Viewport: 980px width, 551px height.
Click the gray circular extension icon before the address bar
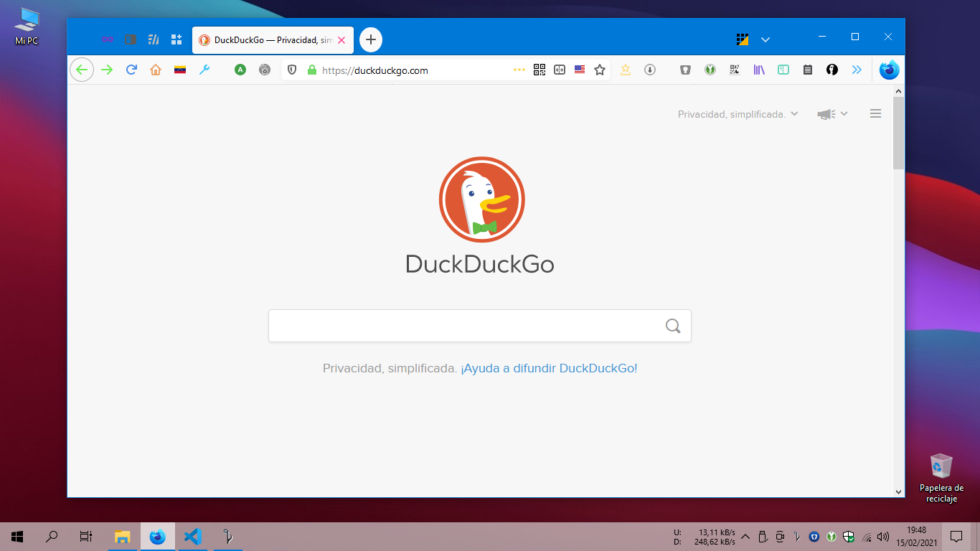click(x=265, y=70)
